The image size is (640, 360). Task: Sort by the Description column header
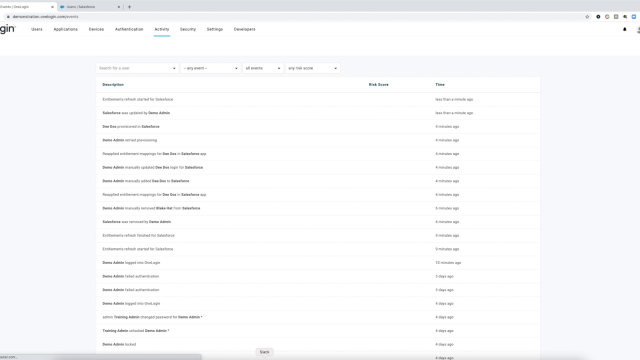(x=113, y=85)
